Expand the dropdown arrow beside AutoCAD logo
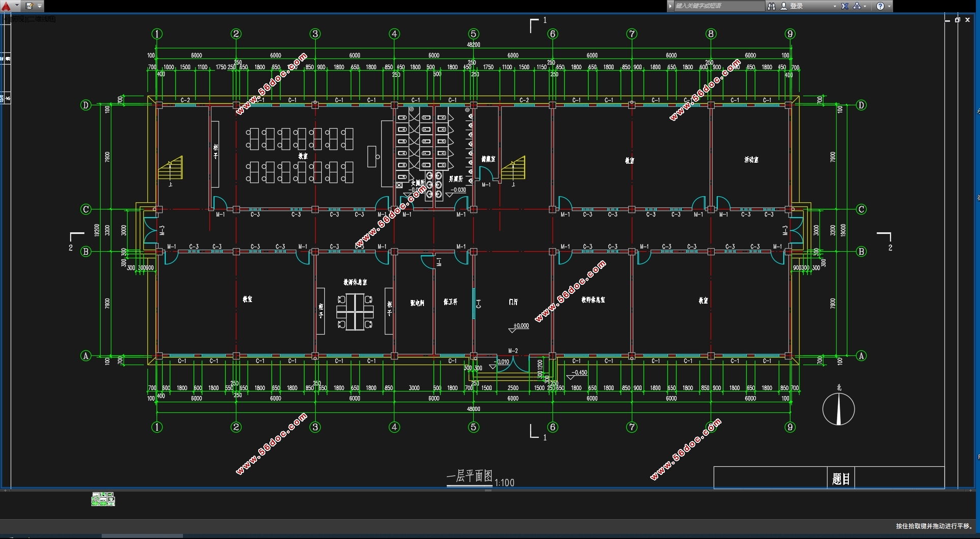The height and width of the screenshot is (539, 980). (17, 6)
